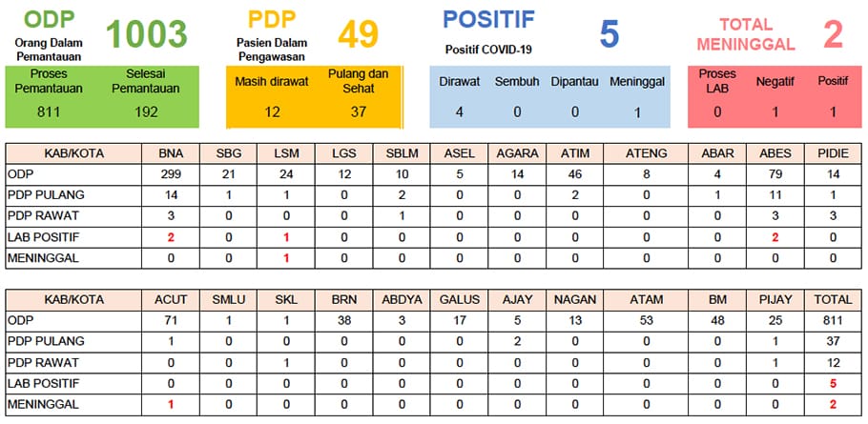Click the orange PDP total number 49
868x424 pixels.
tap(359, 34)
